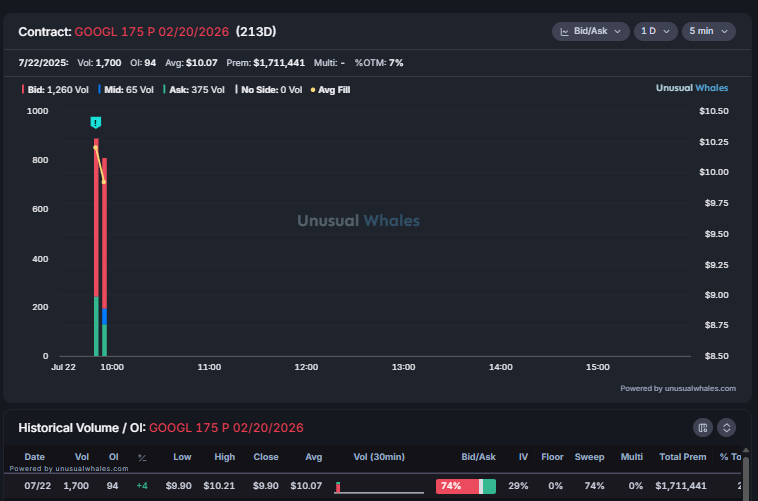Screen dimensions: 758x501
Task: Sort table by Low column
Action: (x=182, y=457)
